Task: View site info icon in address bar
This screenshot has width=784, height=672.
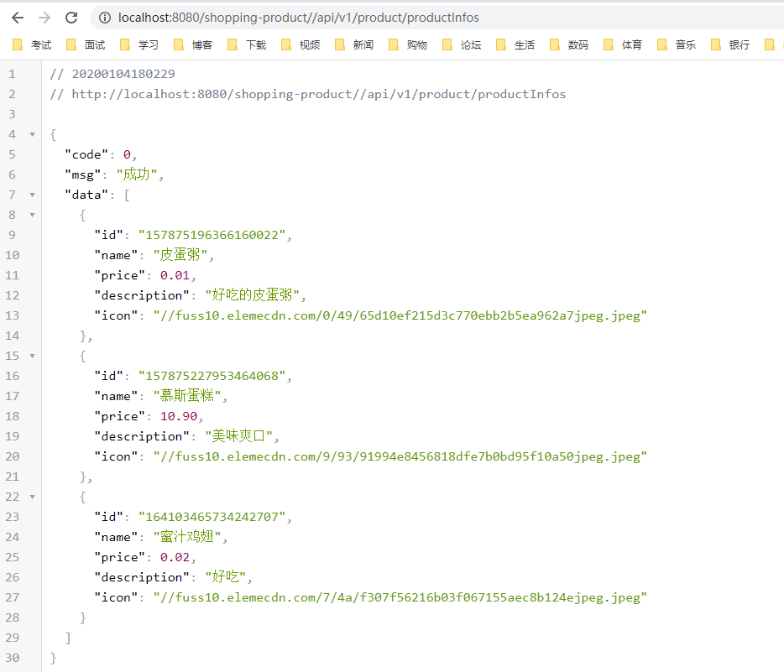Action: [x=104, y=18]
